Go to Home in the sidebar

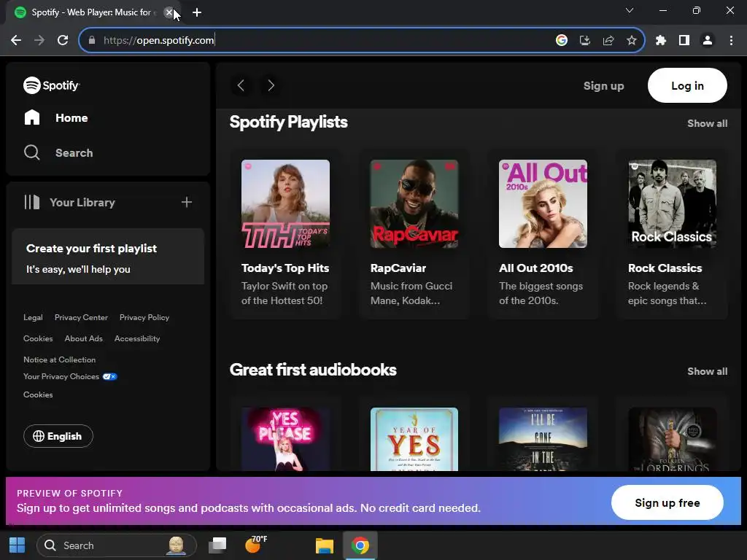(56, 117)
